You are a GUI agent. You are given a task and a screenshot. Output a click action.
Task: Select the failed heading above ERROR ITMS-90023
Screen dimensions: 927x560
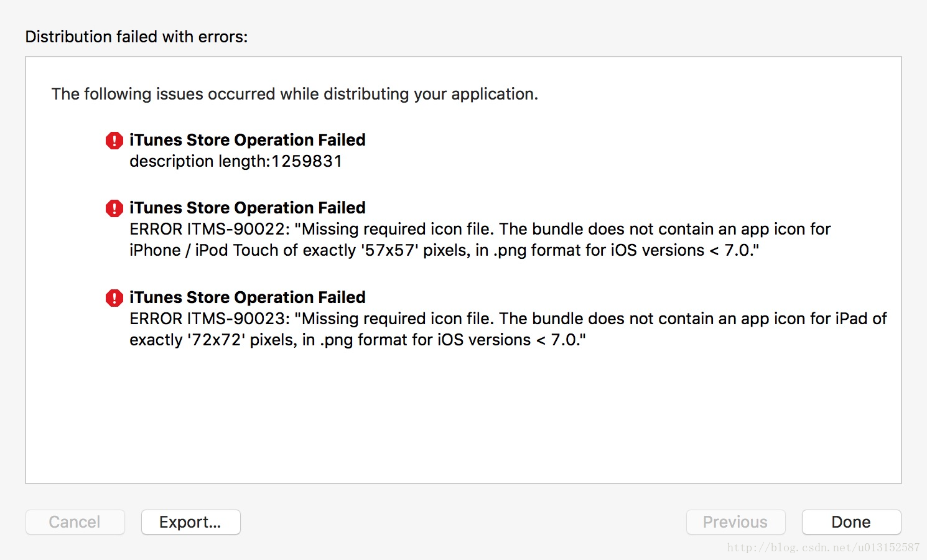point(247,297)
